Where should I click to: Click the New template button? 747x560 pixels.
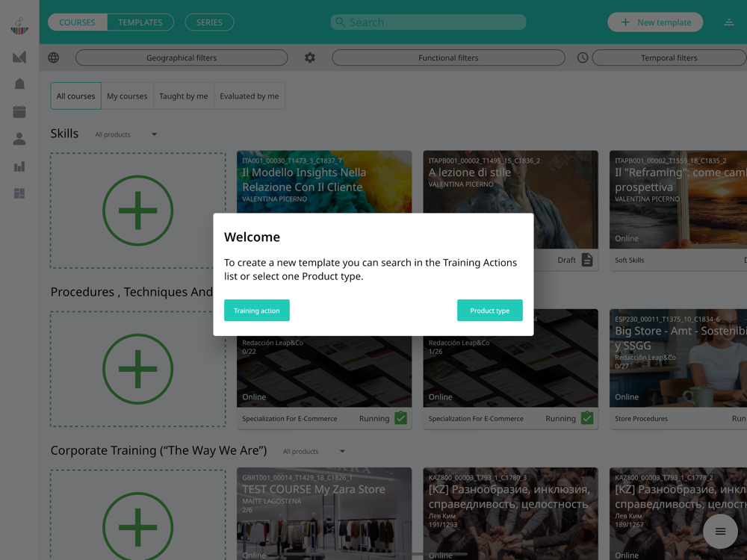pyautogui.click(x=655, y=22)
